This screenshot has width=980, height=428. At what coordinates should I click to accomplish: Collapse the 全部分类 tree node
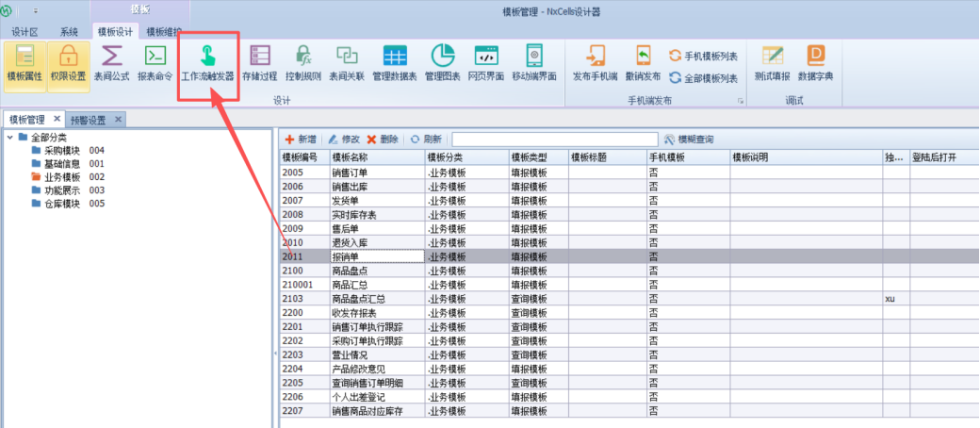point(9,138)
